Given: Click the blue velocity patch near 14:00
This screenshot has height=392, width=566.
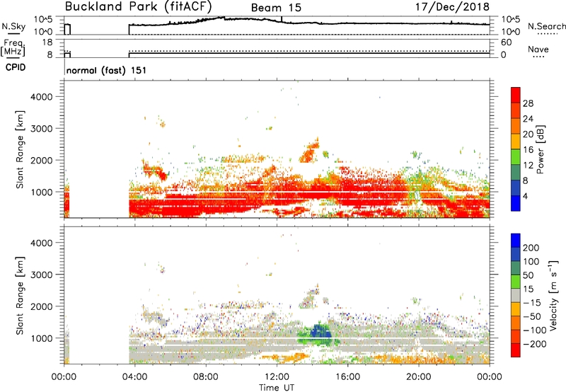Looking at the screenshot, I should tap(320, 331).
